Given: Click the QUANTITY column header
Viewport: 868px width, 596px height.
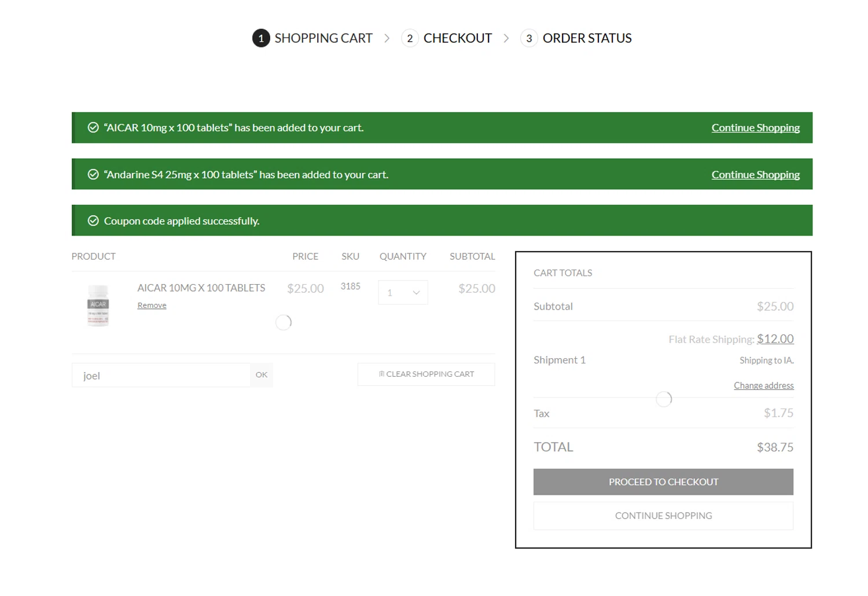Looking at the screenshot, I should pos(403,256).
